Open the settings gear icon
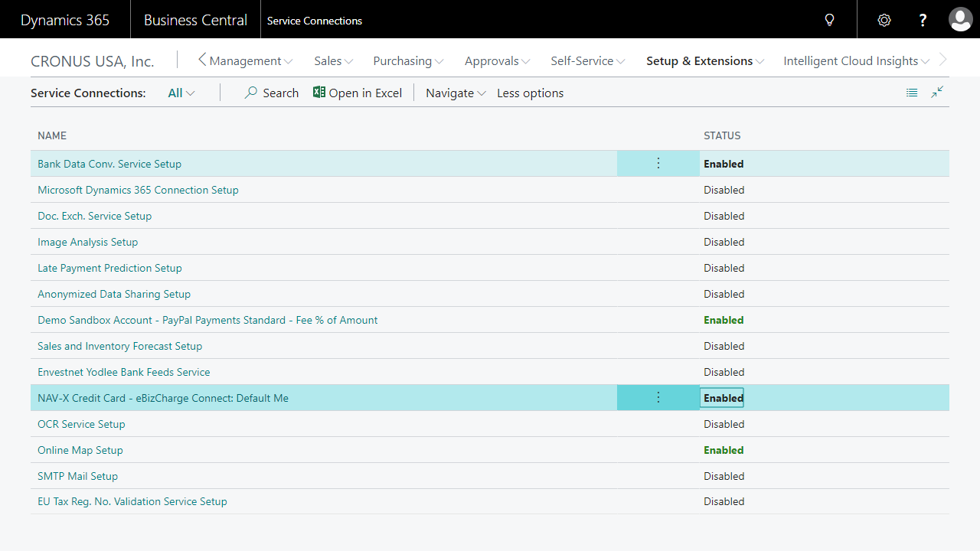 884,20
